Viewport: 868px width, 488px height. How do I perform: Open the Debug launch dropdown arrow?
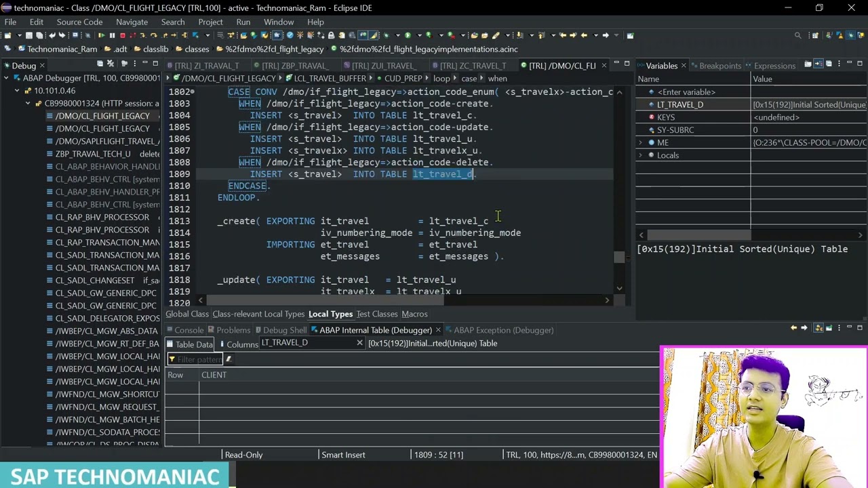tap(397, 35)
